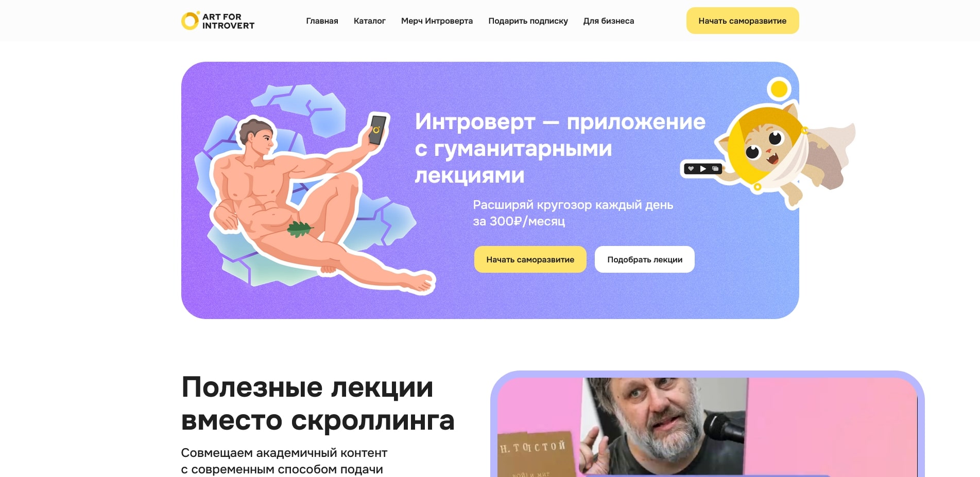Open Подарить подписку link
Image resolution: width=980 pixels, height=477 pixels.
point(528,21)
